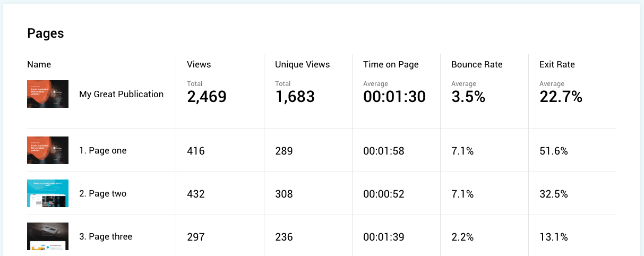Image resolution: width=644 pixels, height=256 pixels.
Task: Open the Page one thumbnail image
Action: (48, 150)
